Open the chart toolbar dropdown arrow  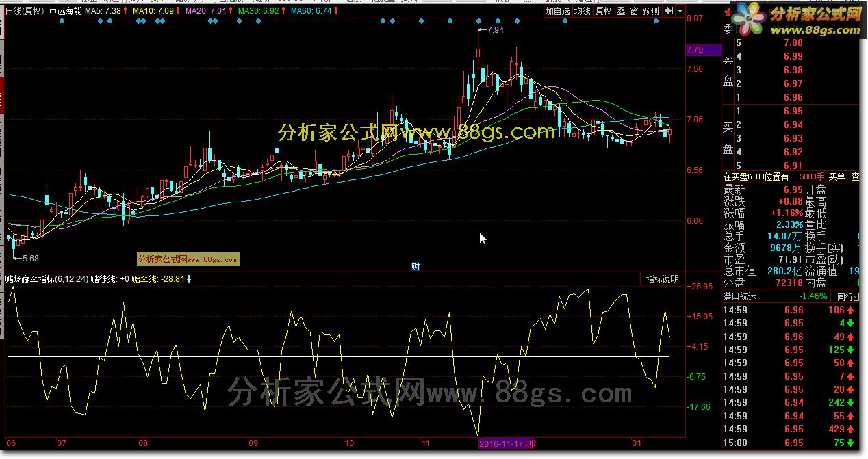tap(679, 11)
